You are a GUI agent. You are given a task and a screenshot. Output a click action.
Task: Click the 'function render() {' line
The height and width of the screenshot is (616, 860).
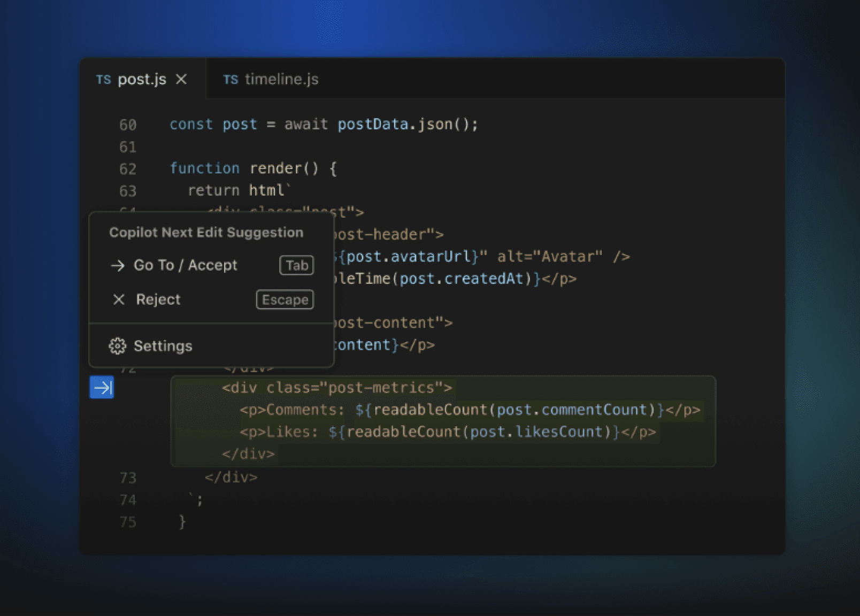(x=253, y=168)
